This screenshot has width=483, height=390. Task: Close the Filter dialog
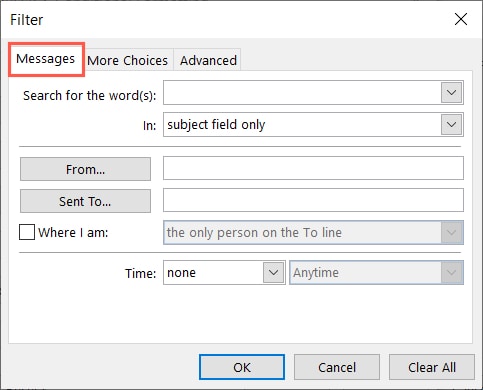click(x=461, y=19)
